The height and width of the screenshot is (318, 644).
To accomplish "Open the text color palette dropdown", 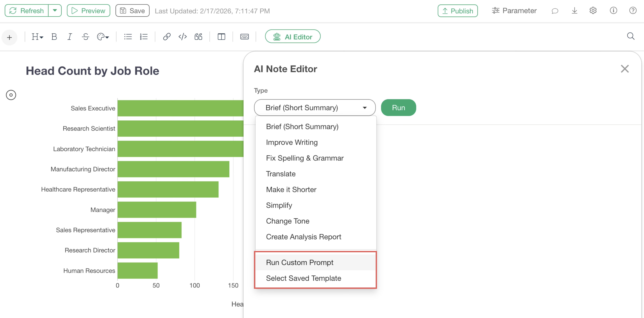I will [103, 37].
